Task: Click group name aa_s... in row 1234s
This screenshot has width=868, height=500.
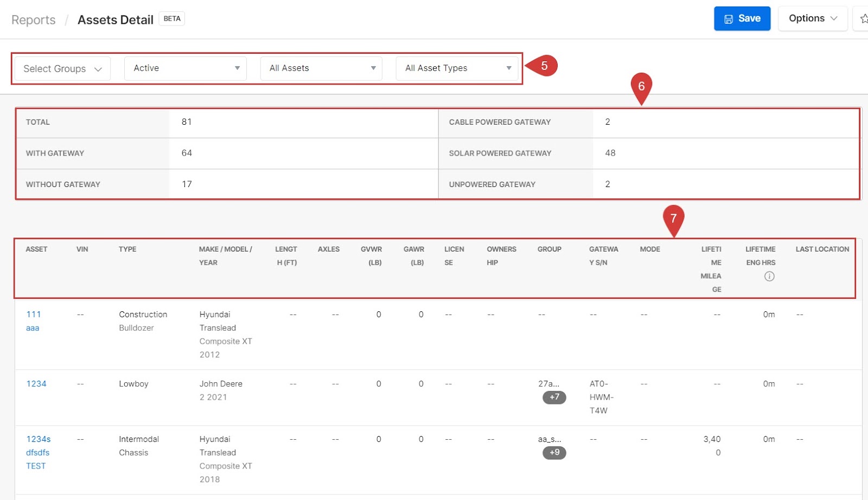Action: [x=550, y=439]
